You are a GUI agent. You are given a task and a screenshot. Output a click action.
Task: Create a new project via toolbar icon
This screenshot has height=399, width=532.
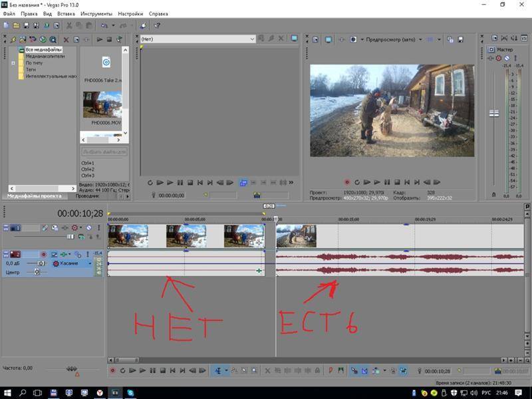point(6,25)
